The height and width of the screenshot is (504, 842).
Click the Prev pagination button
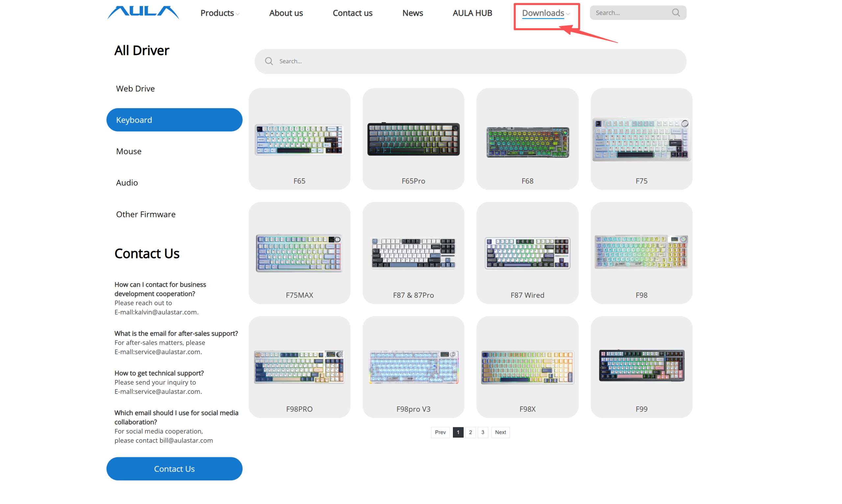(x=440, y=432)
